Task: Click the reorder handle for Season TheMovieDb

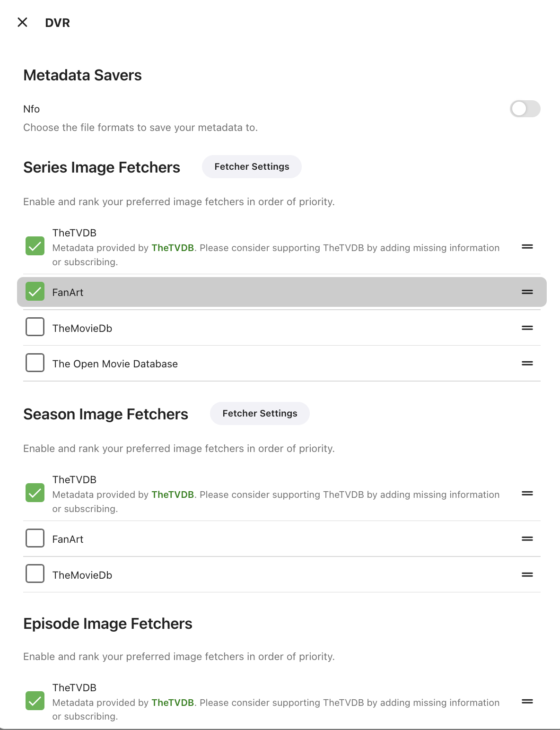Action: 527,575
